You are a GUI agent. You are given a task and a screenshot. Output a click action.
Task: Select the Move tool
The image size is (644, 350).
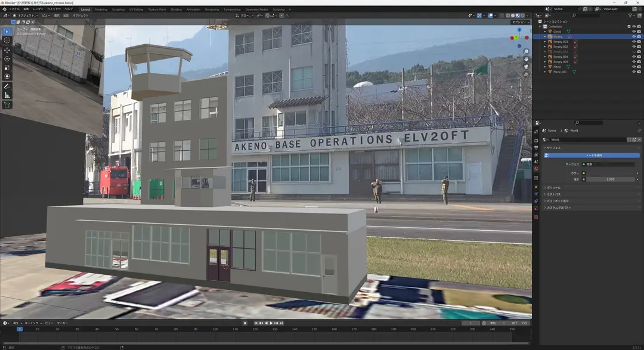(7, 50)
